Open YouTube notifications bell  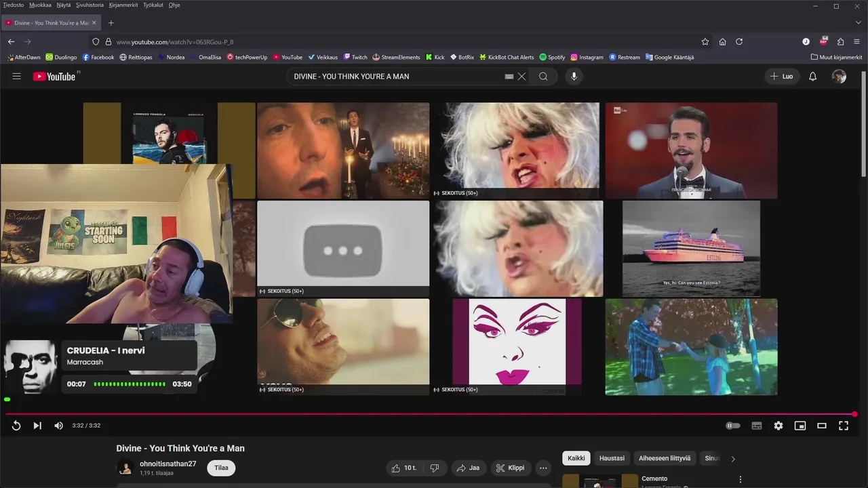tap(812, 77)
